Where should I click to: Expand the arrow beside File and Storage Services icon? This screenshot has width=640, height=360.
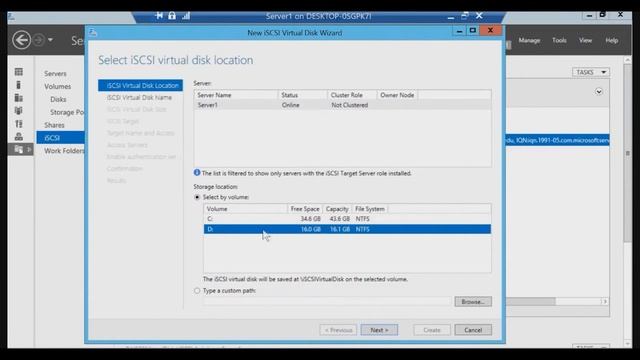click(x=29, y=150)
